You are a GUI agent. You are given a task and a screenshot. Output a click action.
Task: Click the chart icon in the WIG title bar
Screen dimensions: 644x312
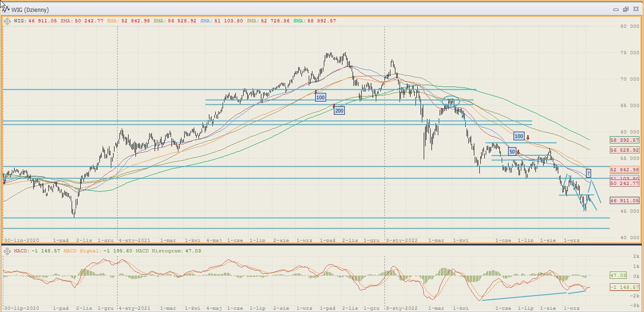[5, 9]
